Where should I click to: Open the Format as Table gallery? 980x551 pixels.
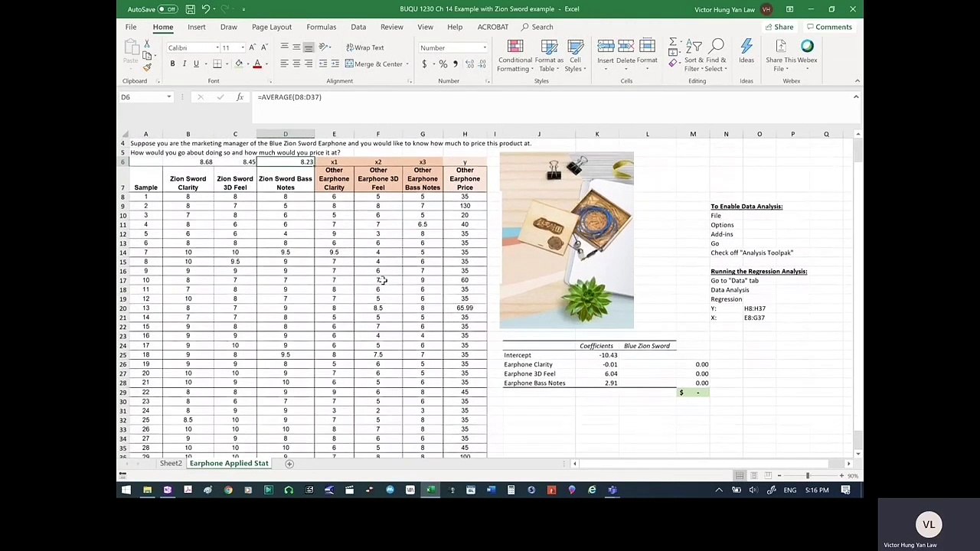(x=549, y=56)
